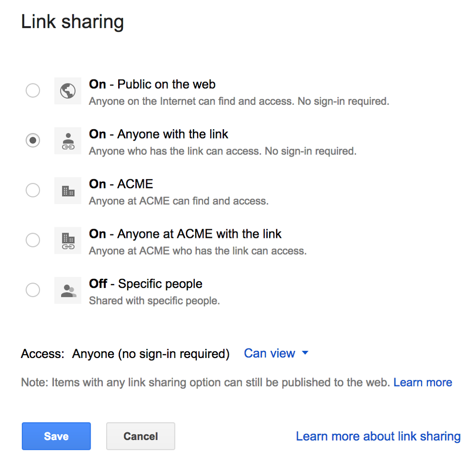Select the On - ACME radio button
Image resolution: width=476 pixels, height=470 pixels.
click(33, 190)
